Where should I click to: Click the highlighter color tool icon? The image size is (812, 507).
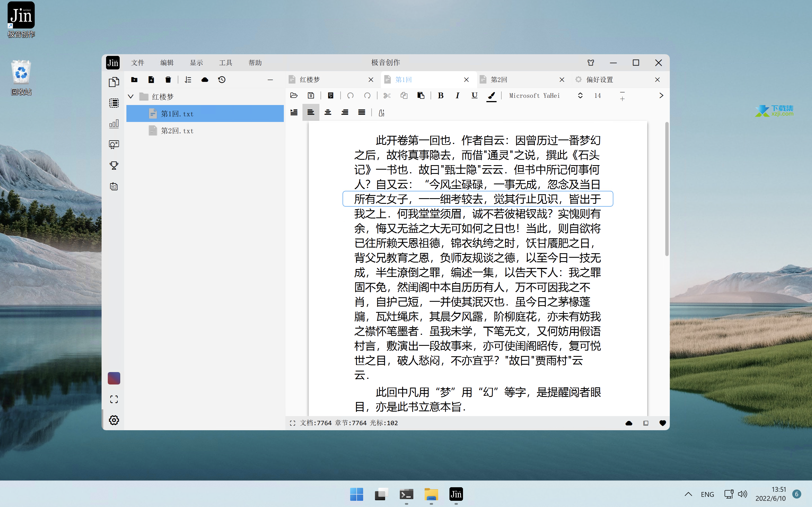pyautogui.click(x=491, y=96)
